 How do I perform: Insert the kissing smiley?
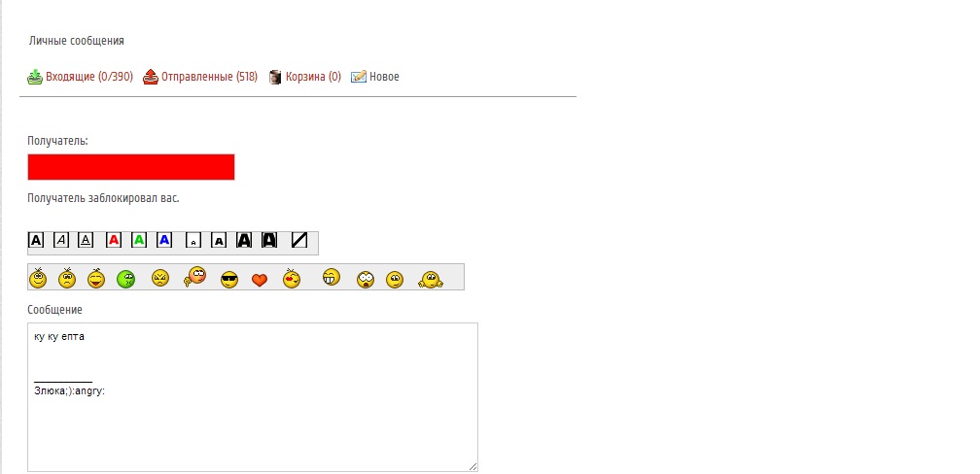click(x=292, y=278)
